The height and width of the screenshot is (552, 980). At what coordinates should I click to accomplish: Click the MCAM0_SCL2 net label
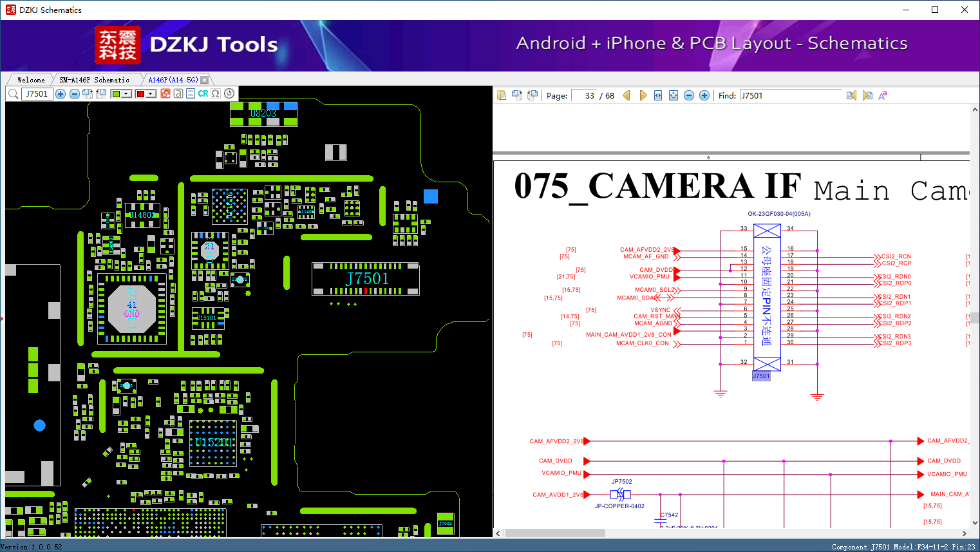point(655,290)
